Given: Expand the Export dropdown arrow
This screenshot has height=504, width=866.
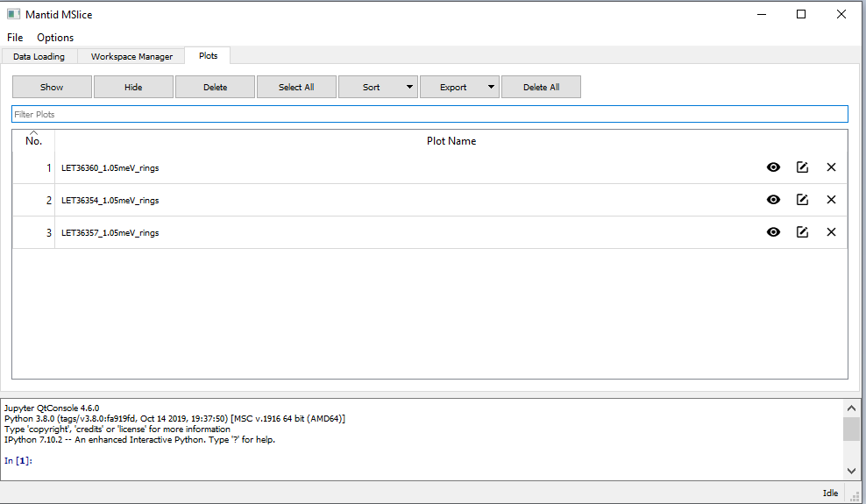Looking at the screenshot, I should [491, 87].
